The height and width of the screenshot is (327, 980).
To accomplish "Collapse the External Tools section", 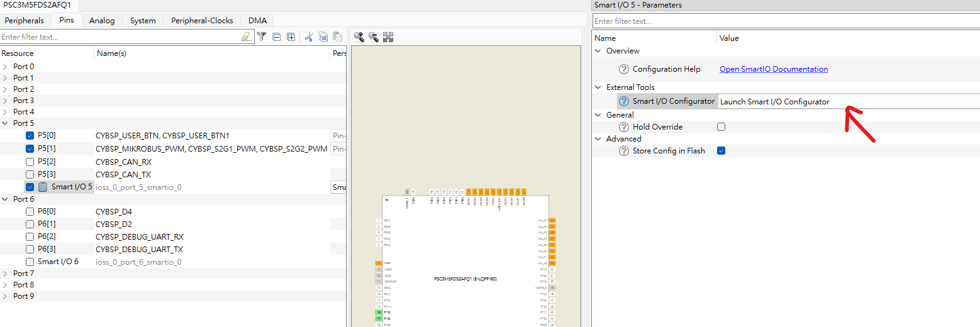I will pyautogui.click(x=598, y=87).
